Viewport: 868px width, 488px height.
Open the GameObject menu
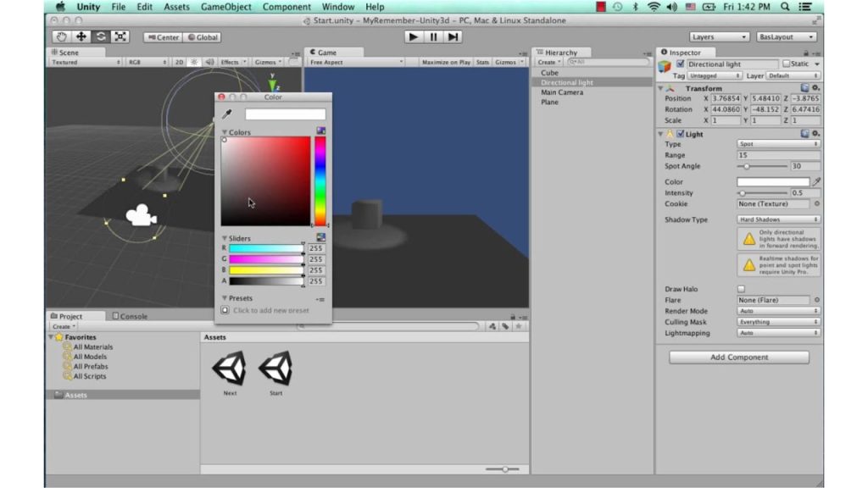point(225,7)
